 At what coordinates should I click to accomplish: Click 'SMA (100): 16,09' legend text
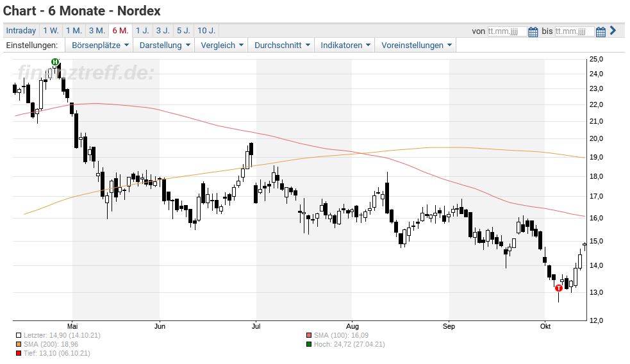[x=341, y=335]
